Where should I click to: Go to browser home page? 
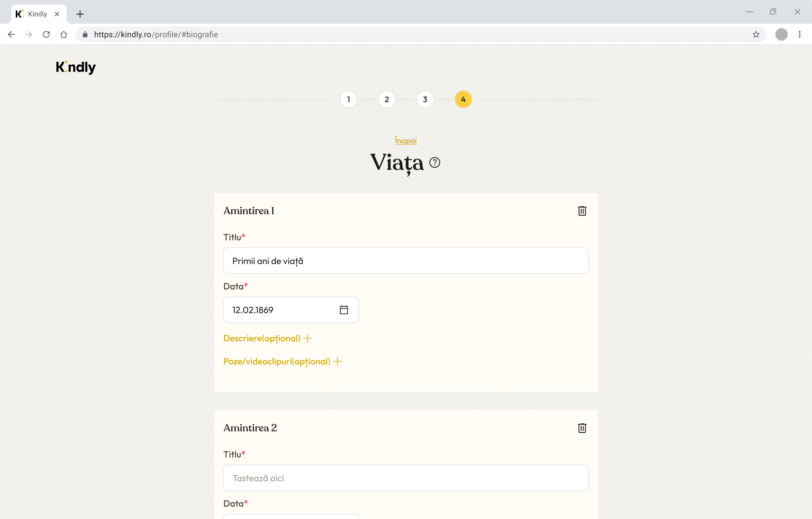pos(64,35)
